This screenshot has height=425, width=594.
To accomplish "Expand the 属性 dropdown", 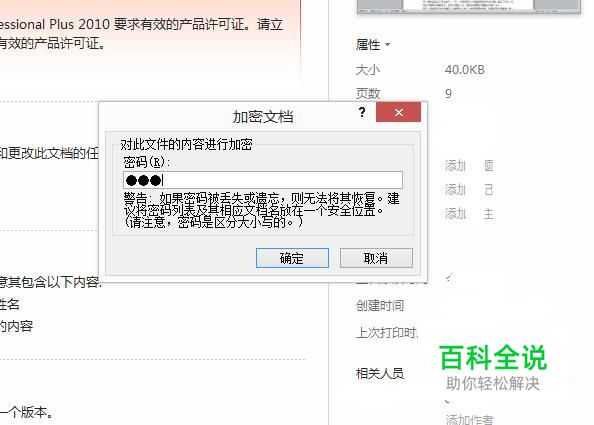I will (x=373, y=45).
